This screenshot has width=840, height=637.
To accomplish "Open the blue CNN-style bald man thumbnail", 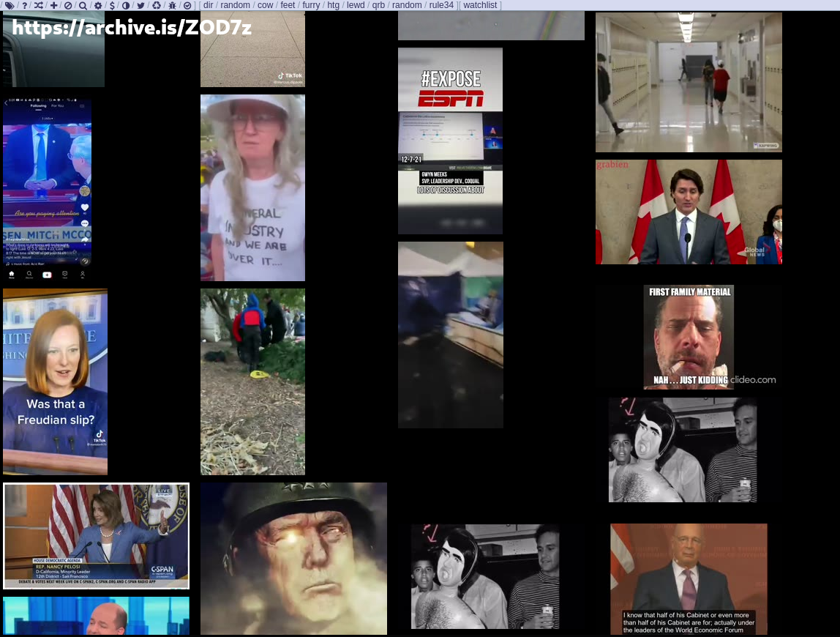I will point(97,616).
